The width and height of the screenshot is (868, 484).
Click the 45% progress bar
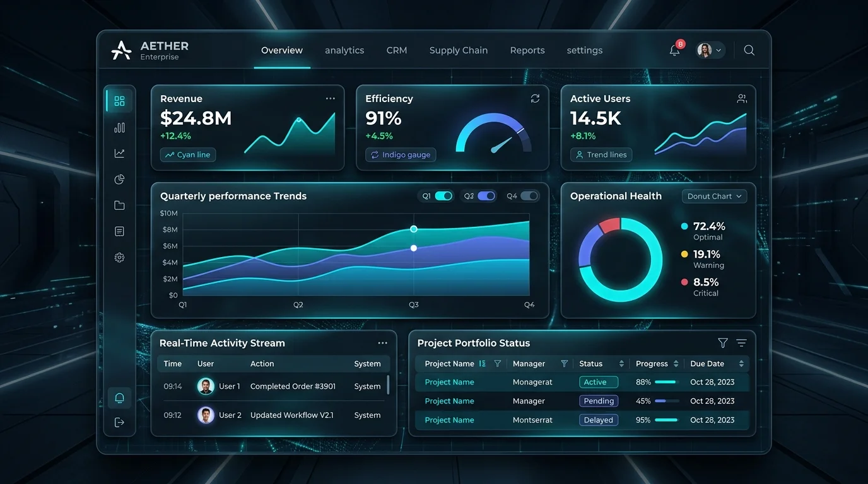[x=667, y=401]
